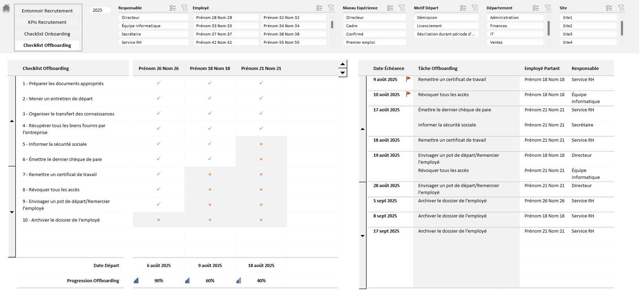Toggle multi-select on Responsable slicer
Screen dimensions: 644x296
(172, 8)
